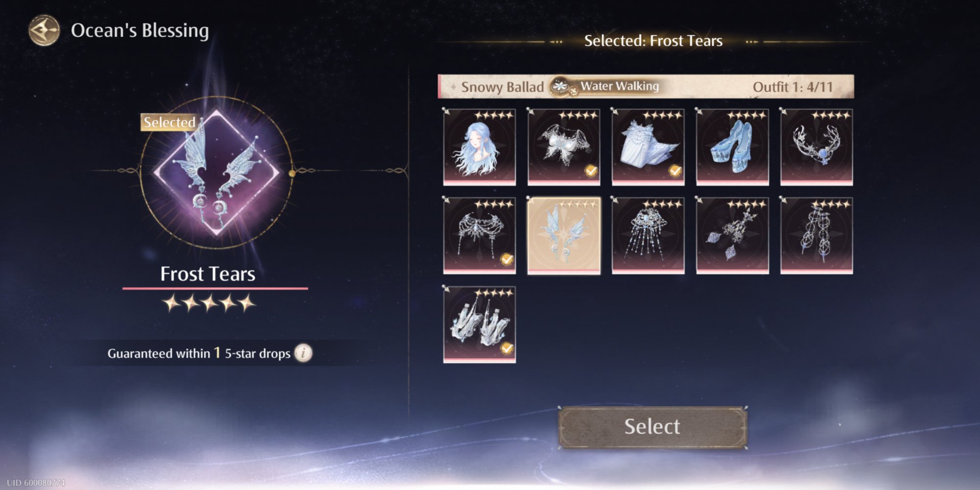Click the checkmark on the necklace item

pos(507,259)
